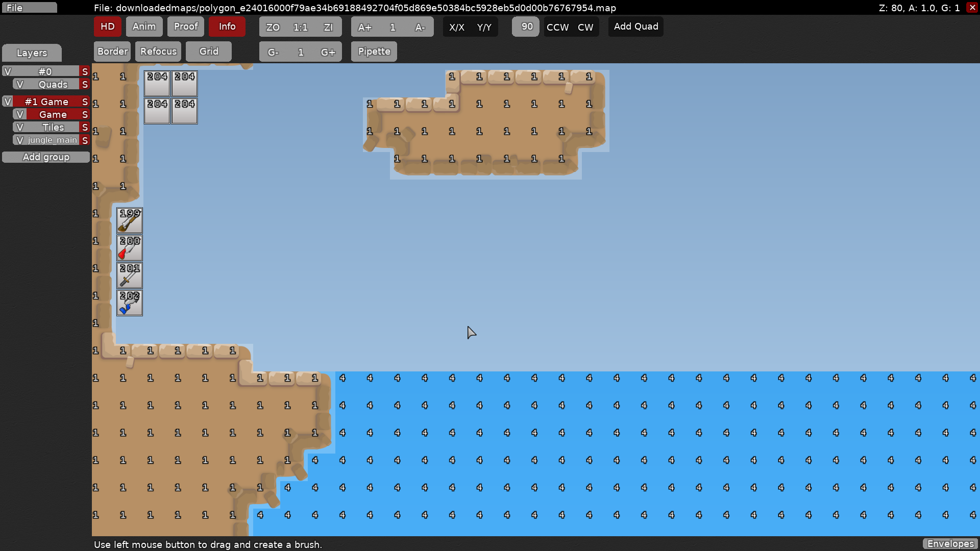The width and height of the screenshot is (980, 551).
Task: Click grenade launcher tile 200
Action: coord(130,248)
